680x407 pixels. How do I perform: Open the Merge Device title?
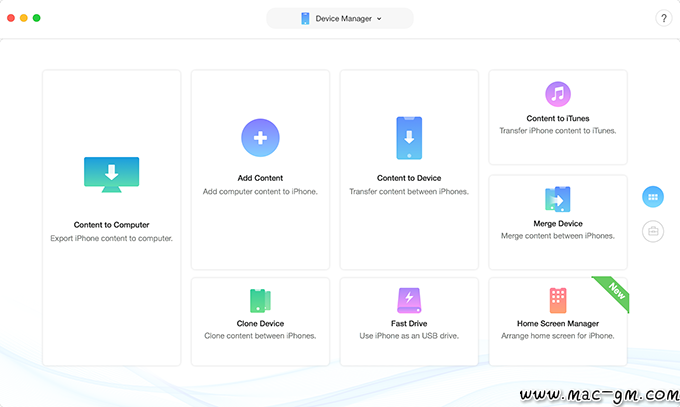[558, 223]
